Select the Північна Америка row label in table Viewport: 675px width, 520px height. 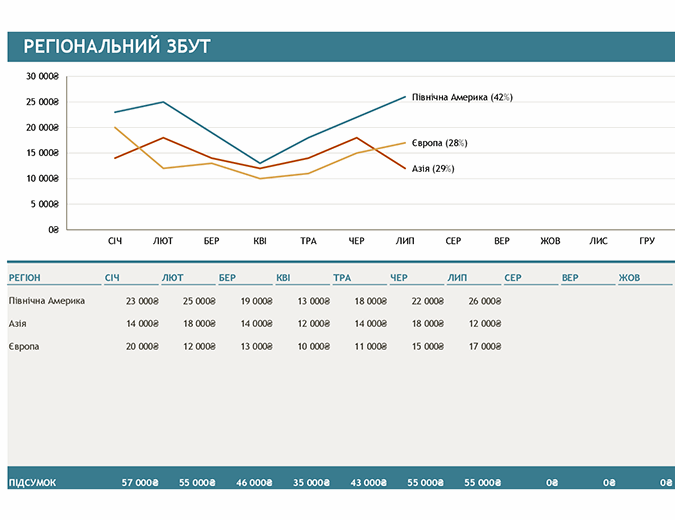click(47, 300)
